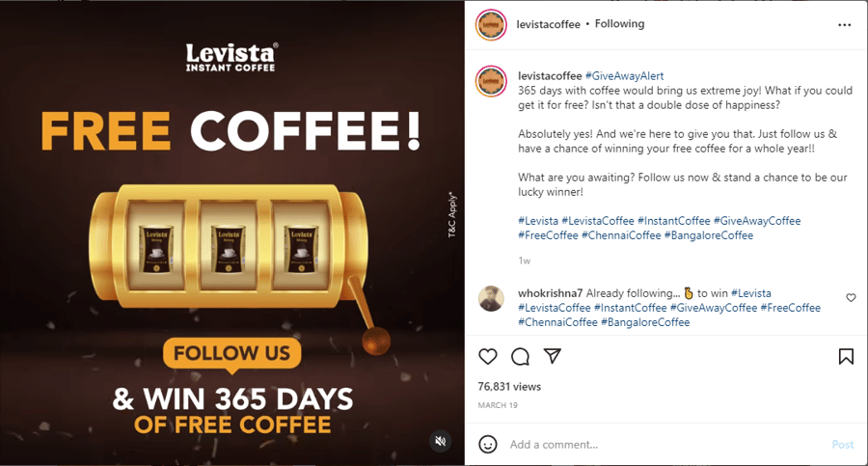868x466 pixels.
Task: Click the Post comment button
Action: (843, 445)
